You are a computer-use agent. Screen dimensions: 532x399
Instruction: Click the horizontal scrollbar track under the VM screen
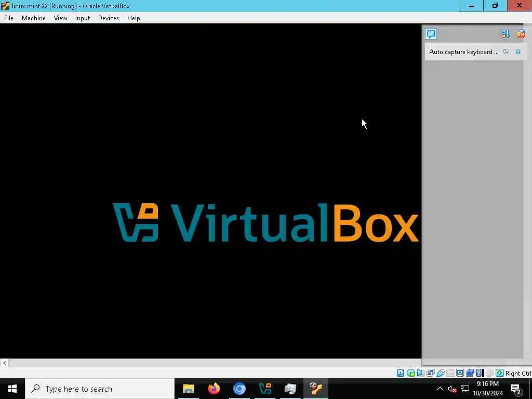[x=215, y=363]
